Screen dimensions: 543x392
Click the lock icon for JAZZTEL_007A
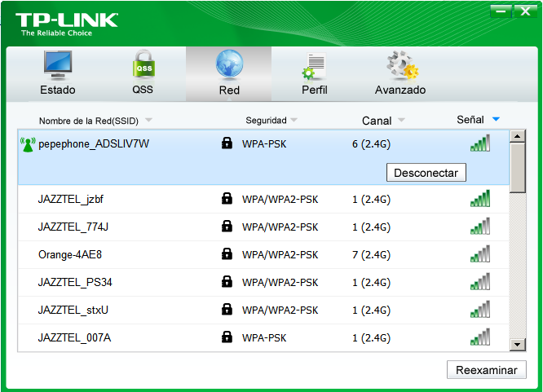227,337
